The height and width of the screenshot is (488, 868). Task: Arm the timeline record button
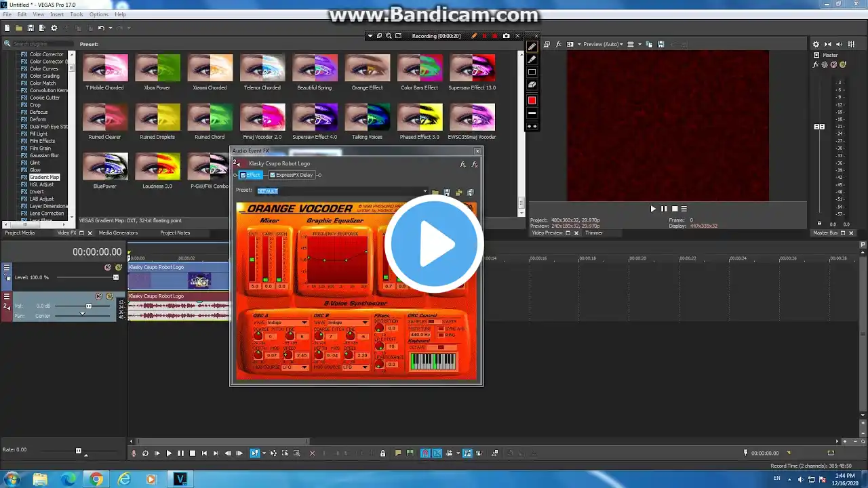tap(134, 453)
